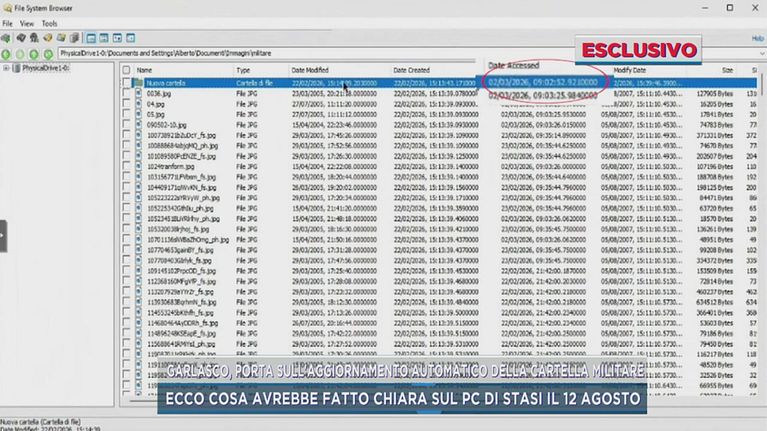Image resolution: width=767 pixels, height=431 pixels.
Task: Expand the PhysicalDrive1-0 tree node
Action: (x=7, y=68)
